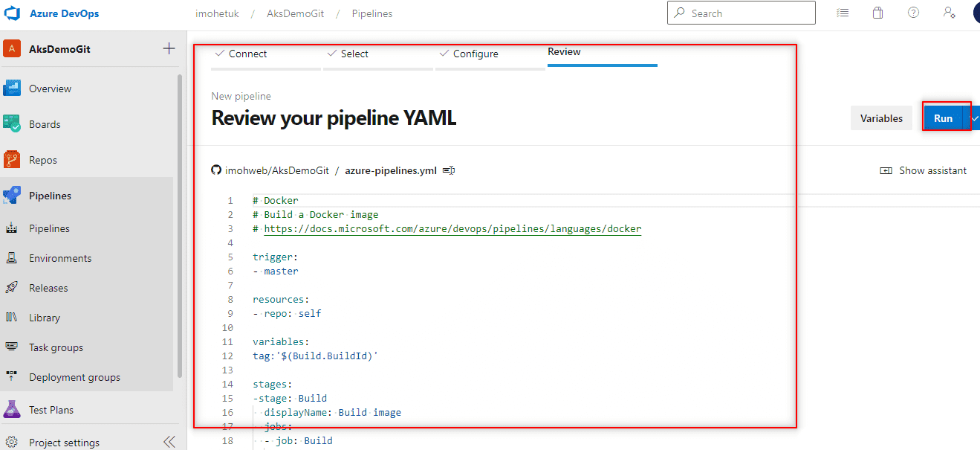Collapse the sidebar with double chevron
Image resolution: width=980 pixels, height=450 pixels.
[x=169, y=442]
